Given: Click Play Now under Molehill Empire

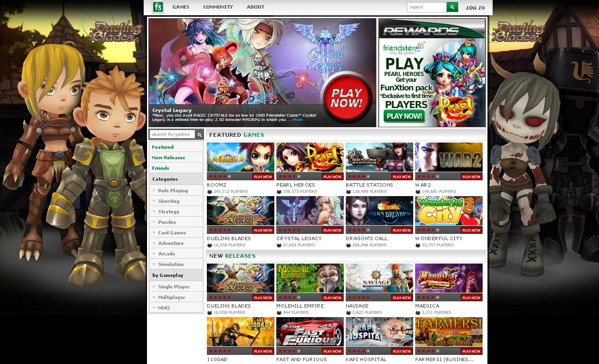Looking at the screenshot, I should tap(332, 298).
